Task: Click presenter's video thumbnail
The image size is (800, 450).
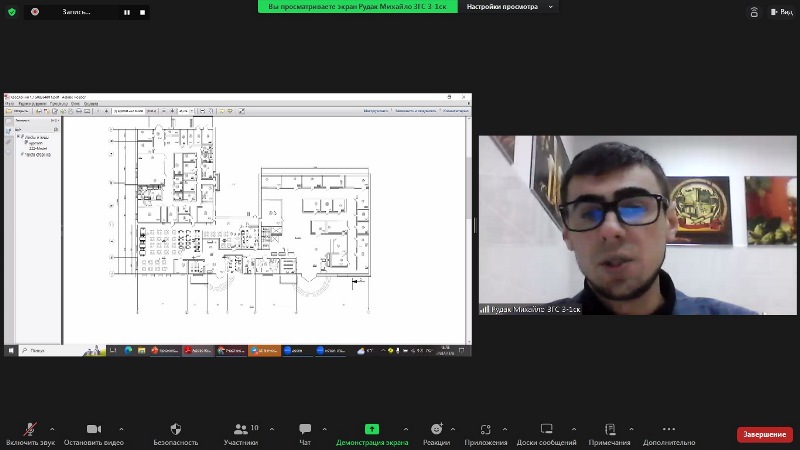Action: (637, 225)
